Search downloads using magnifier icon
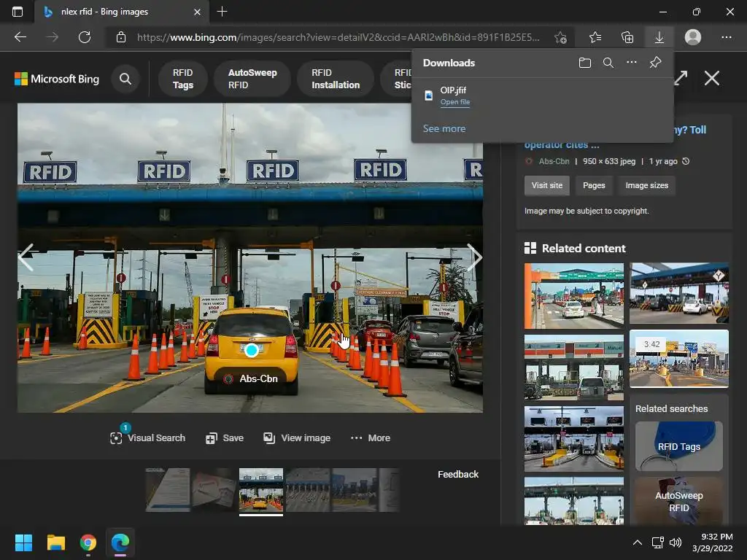Viewport: 747px width, 560px height. point(608,63)
